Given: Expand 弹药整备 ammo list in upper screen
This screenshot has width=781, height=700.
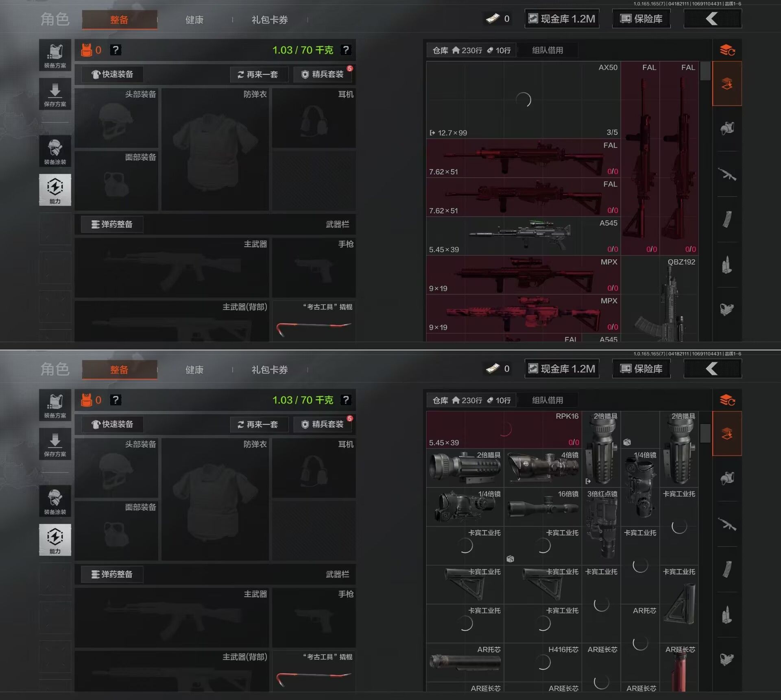Looking at the screenshot, I should 112,224.
